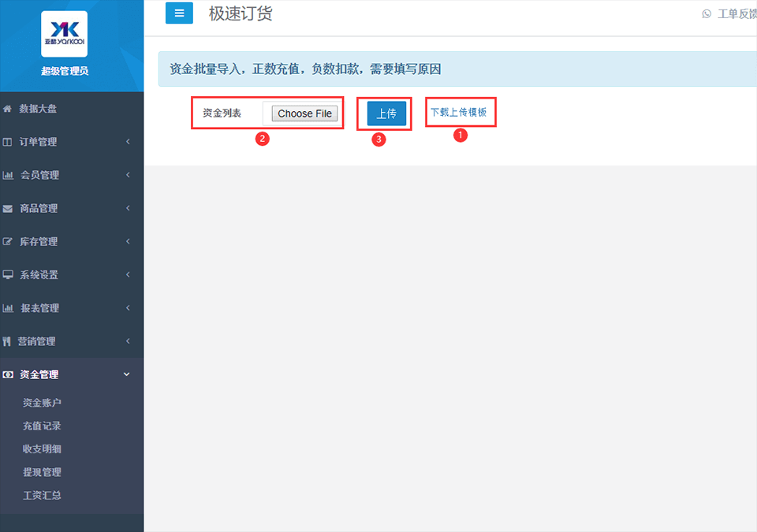The width and height of the screenshot is (757, 532).
Task: Expand the 商品管理 chevron
Action: pyautogui.click(x=128, y=208)
